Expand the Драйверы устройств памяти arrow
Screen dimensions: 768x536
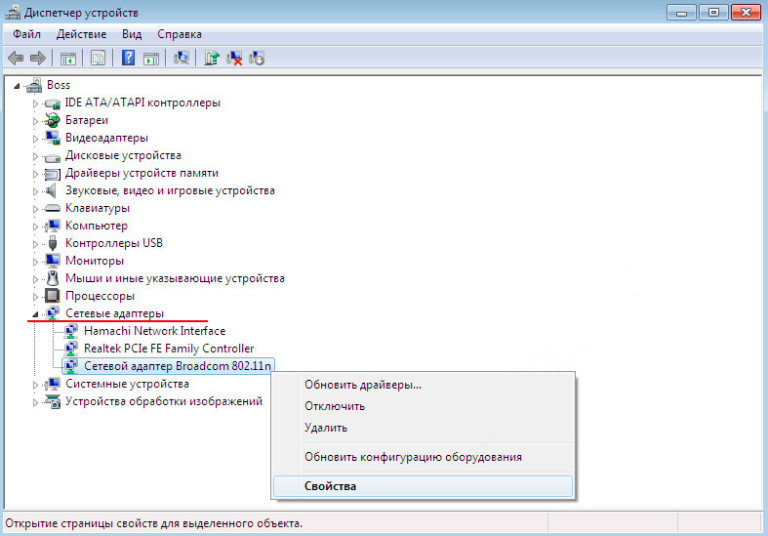click(x=35, y=174)
